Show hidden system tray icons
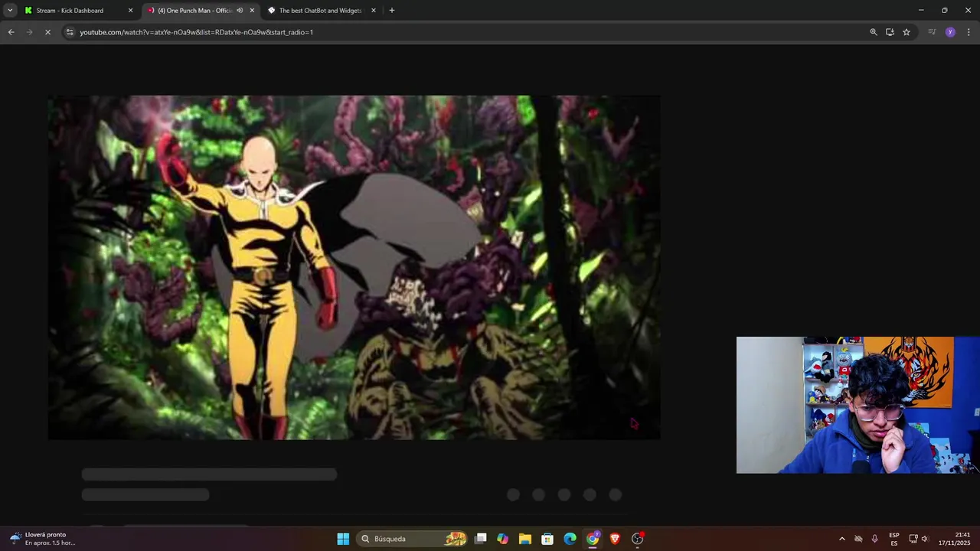 (x=842, y=539)
